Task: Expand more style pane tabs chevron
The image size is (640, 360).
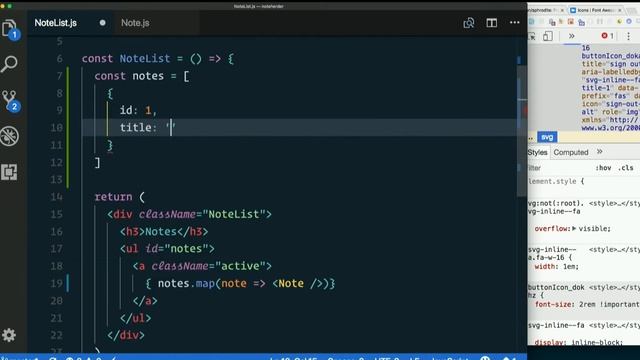Action: tap(600, 152)
